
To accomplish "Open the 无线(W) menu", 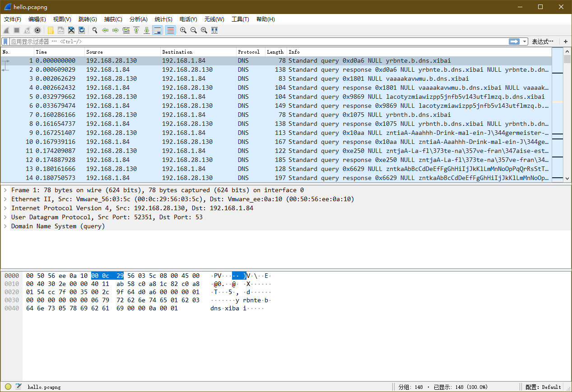I will [214, 19].
